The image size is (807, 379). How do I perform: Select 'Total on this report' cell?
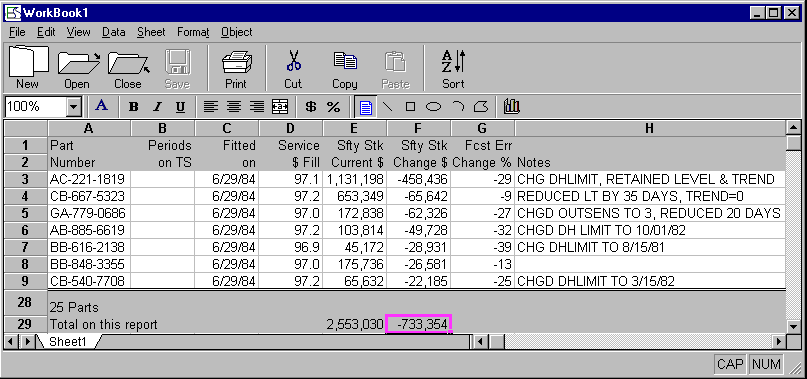pyautogui.click(x=103, y=324)
